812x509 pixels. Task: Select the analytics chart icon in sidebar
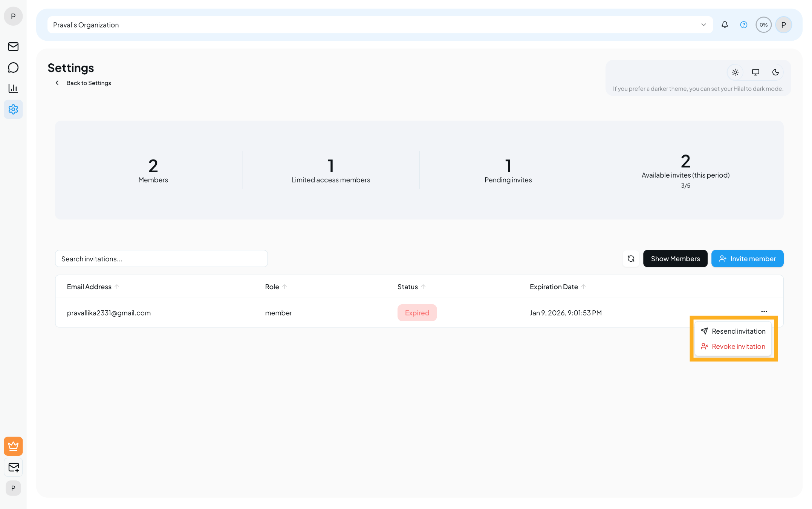coord(13,88)
